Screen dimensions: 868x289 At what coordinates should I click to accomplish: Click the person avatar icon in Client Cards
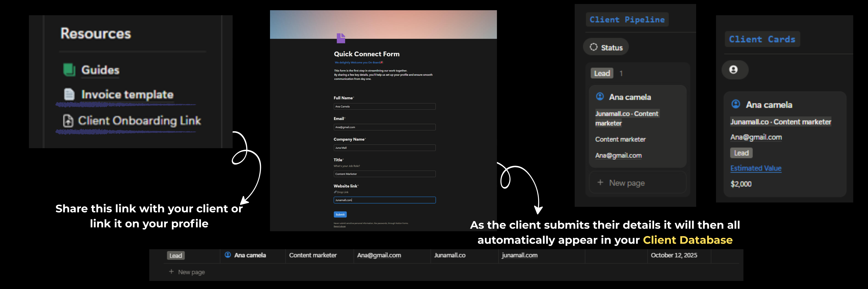coord(733,70)
